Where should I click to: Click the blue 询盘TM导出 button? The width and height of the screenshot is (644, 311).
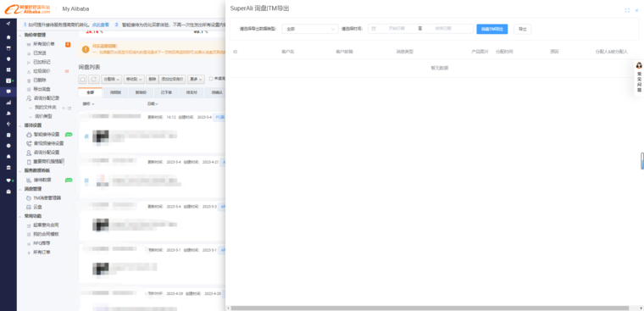pos(492,29)
